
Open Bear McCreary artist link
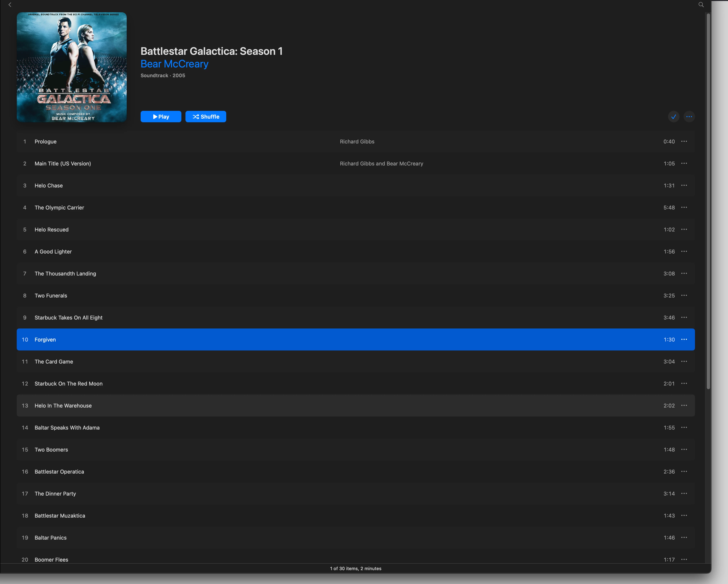pyautogui.click(x=174, y=64)
